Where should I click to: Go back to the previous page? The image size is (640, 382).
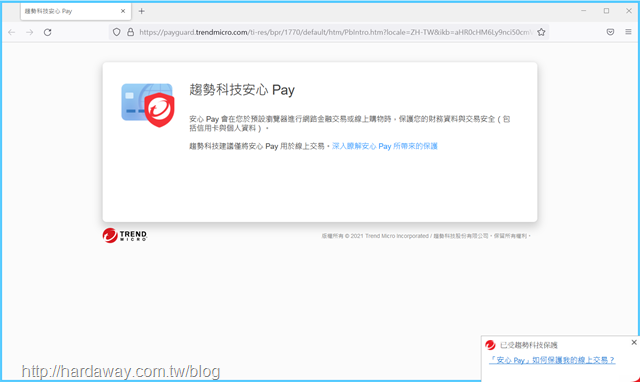11,32
